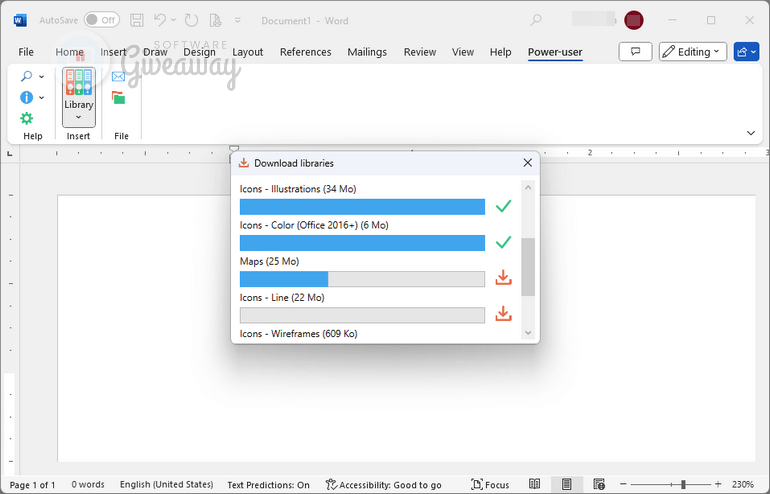This screenshot has width=770, height=494.
Task: Click 'Page 1 of 1' in status bar
Action: pos(32,485)
